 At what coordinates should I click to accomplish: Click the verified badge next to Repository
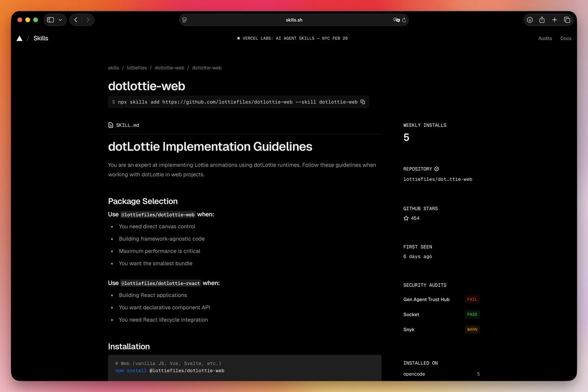click(437, 169)
